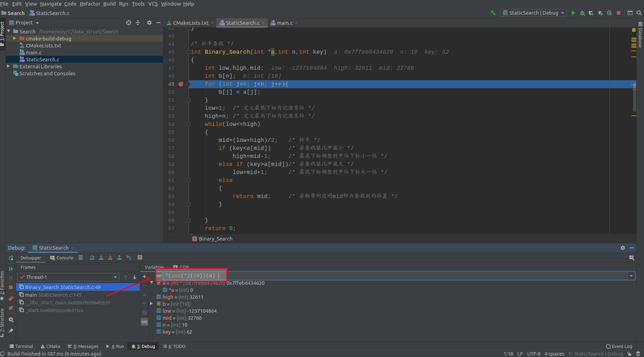Open View Breakpoints via the red circles icon
Screen dimensions: 644x357
click(x=11, y=298)
